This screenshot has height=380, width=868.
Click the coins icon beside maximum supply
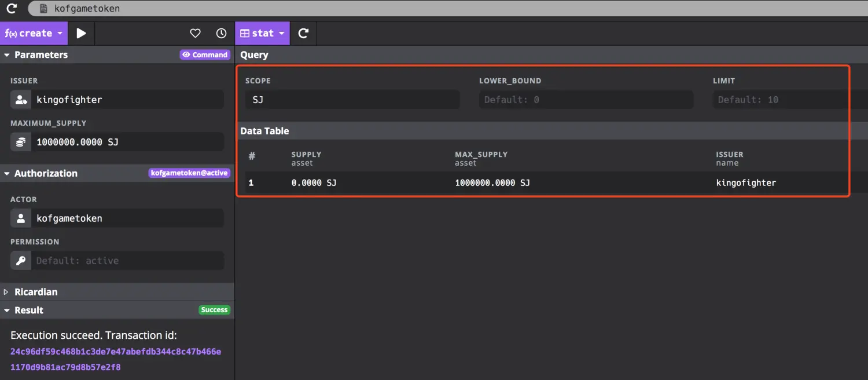(21, 142)
